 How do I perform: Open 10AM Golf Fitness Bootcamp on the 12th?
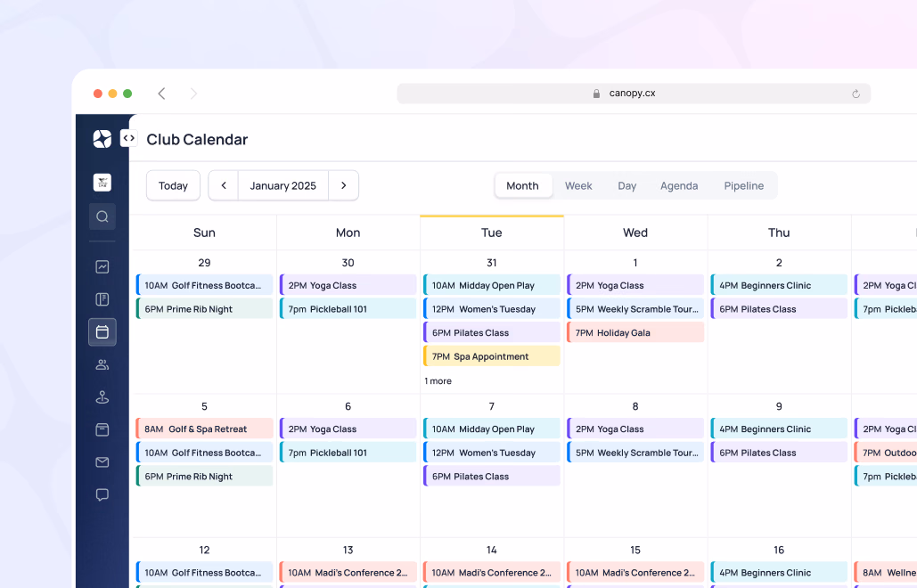pyautogui.click(x=204, y=572)
